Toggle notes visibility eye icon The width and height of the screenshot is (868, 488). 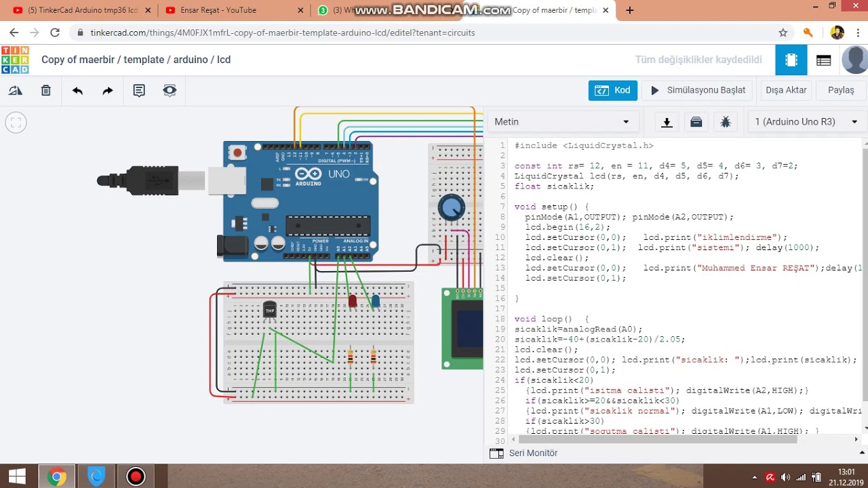tap(170, 90)
